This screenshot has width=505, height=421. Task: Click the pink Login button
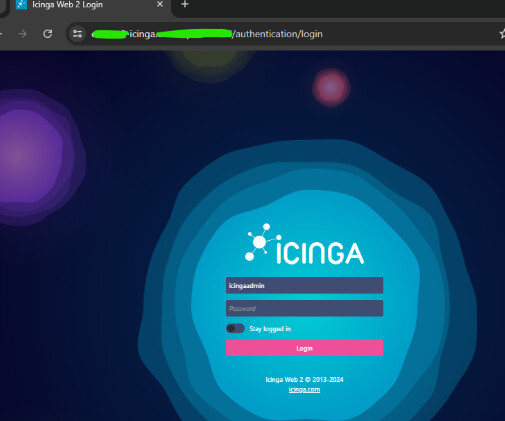tap(304, 348)
